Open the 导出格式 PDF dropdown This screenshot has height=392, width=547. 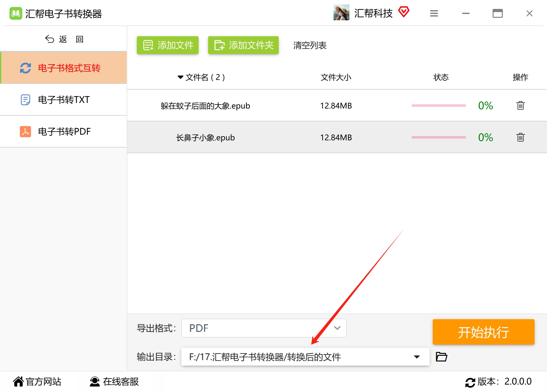[264, 328]
